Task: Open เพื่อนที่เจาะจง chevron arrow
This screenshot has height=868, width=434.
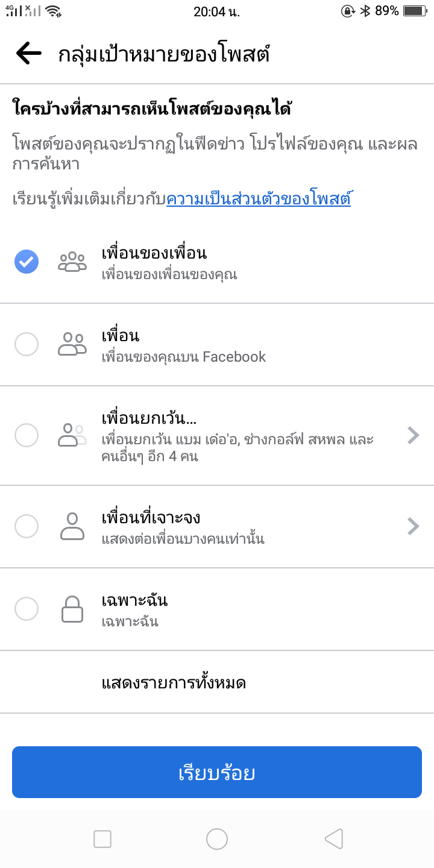Action: (x=413, y=526)
